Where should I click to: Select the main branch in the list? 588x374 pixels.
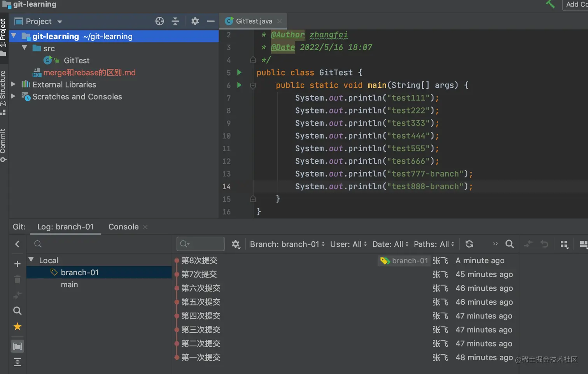pos(69,285)
